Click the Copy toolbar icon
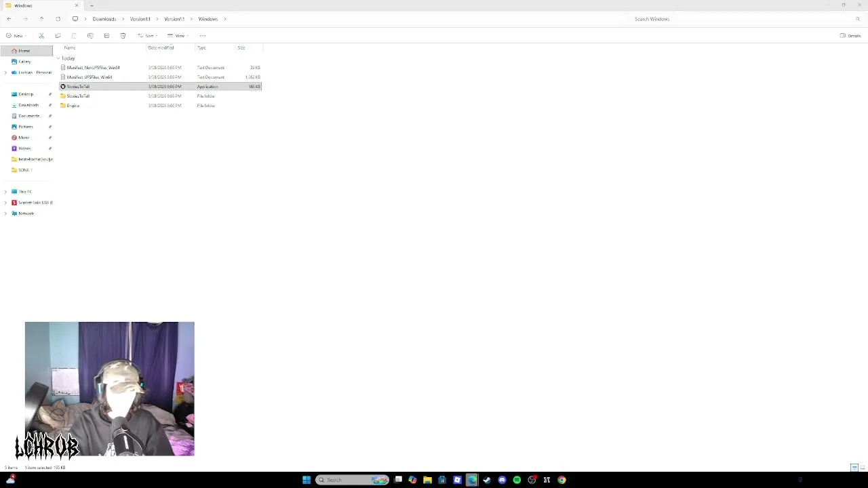The width and height of the screenshot is (868, 488). coord(58,35)
